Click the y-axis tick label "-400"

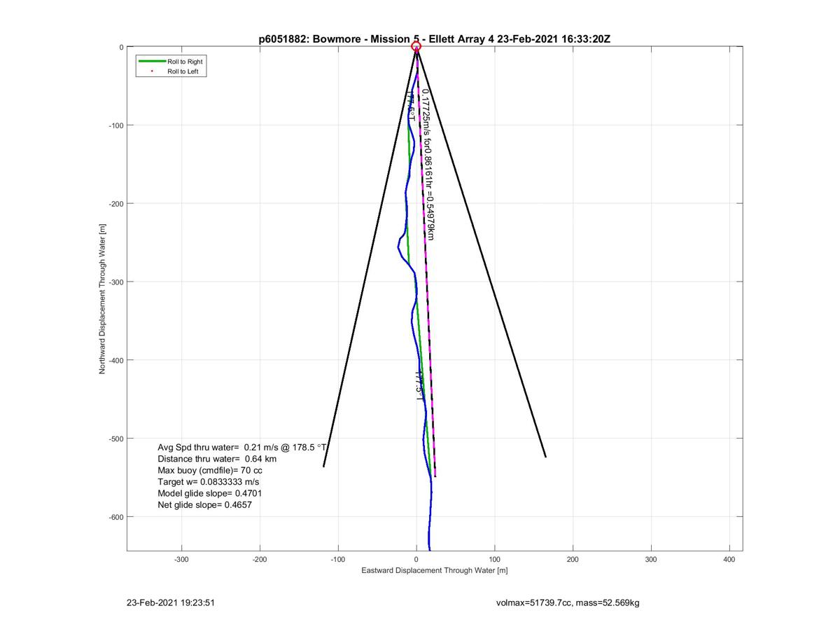pyautogui.click(x=116, y=360)
